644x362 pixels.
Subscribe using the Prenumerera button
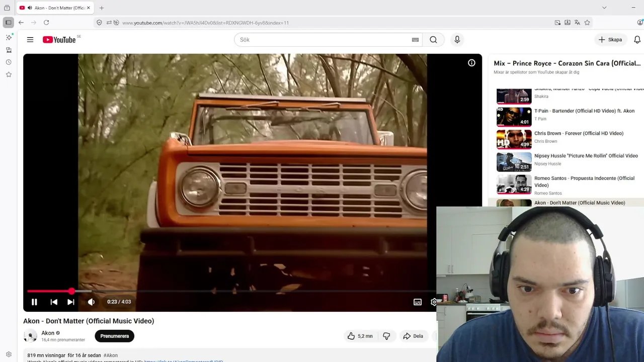click(114, 336)
